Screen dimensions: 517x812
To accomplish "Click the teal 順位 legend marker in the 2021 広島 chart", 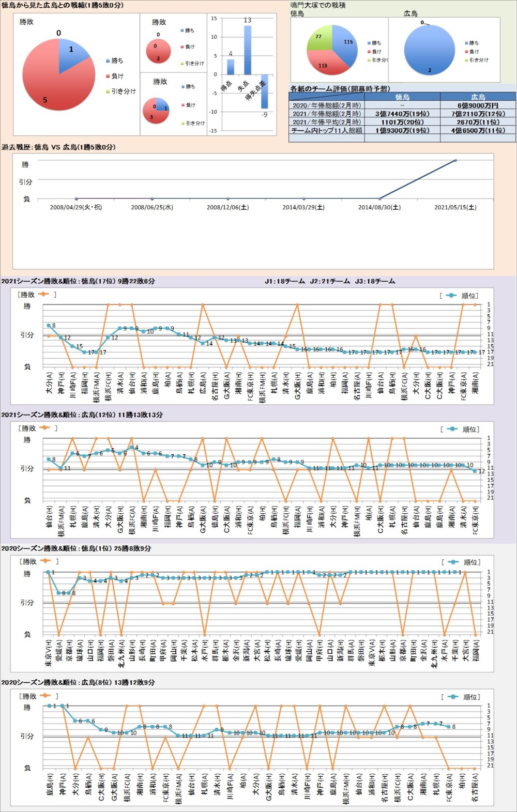I will 452,429.
